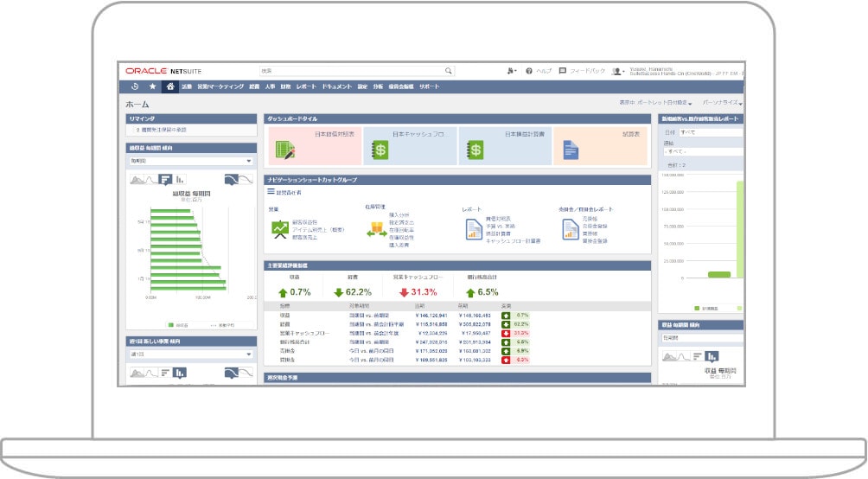Image resolution: width=868 pixels, height=479 pixels.
Task: Open the キャッシュフロー計算書 link
Action: (514, 241)
